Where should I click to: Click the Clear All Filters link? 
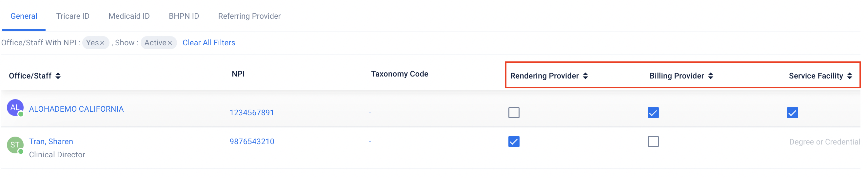[x=209, y=43]
